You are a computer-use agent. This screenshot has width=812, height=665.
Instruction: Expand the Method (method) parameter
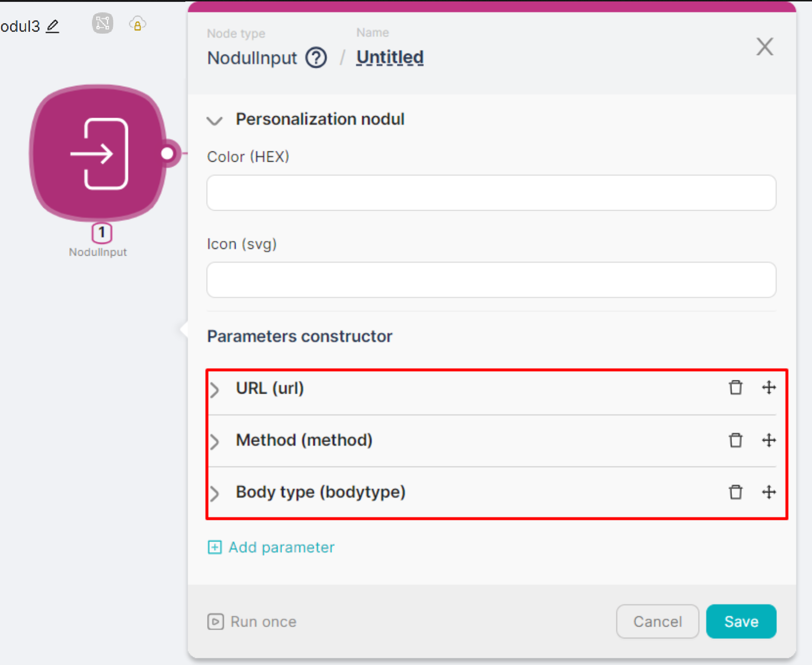215,442
